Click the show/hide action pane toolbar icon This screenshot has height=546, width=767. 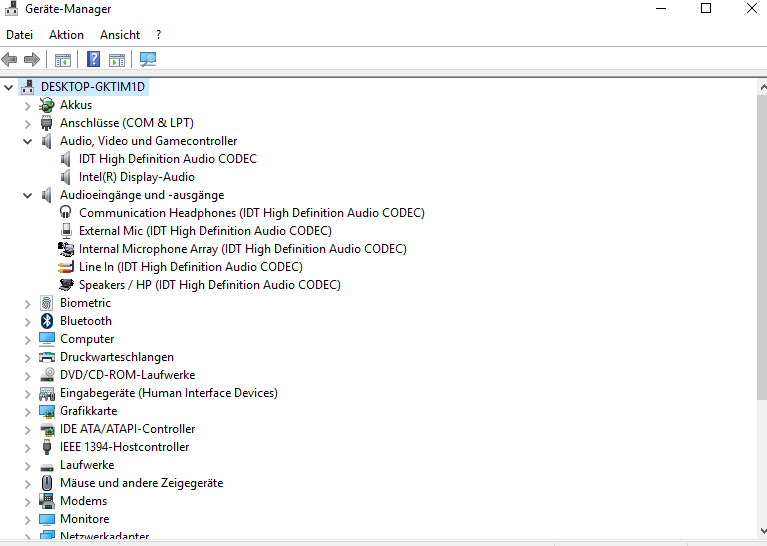117,60
